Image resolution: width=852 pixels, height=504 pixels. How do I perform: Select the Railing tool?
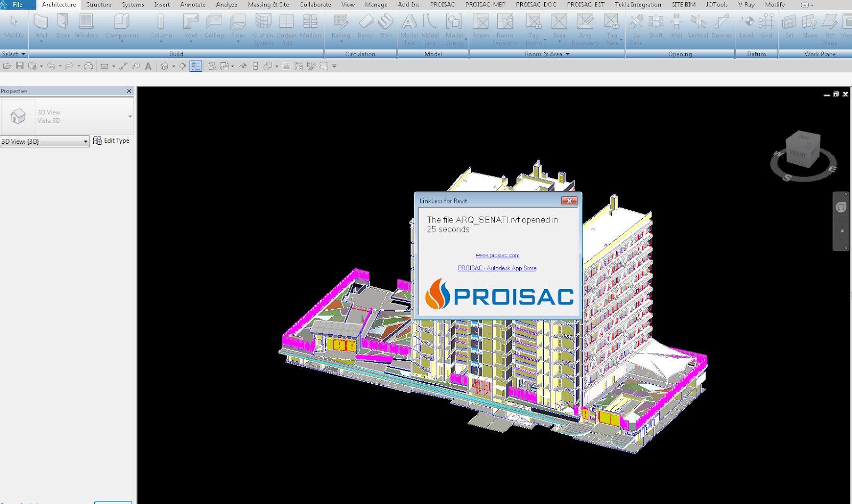[341, 27]
